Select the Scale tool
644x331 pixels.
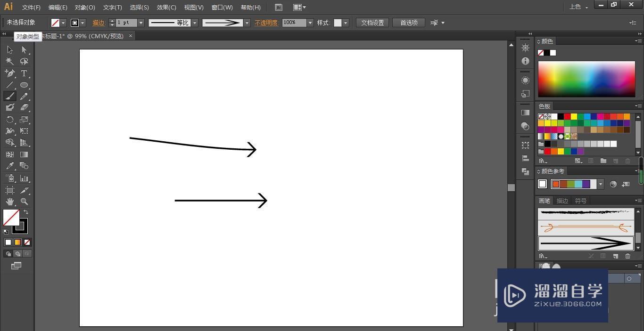point(24,120)
